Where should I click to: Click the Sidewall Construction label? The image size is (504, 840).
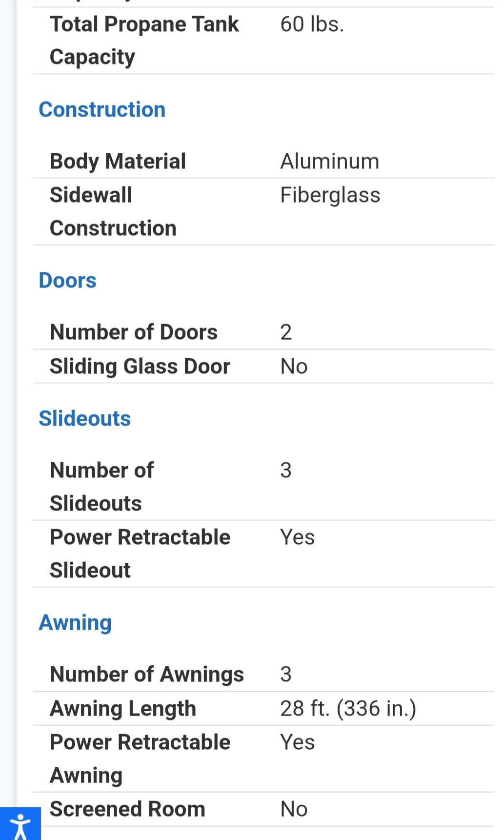point(113,211)
